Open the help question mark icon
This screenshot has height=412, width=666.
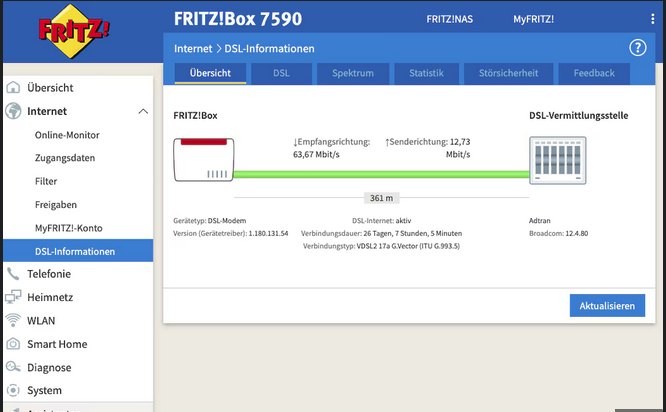coord(638,48)
